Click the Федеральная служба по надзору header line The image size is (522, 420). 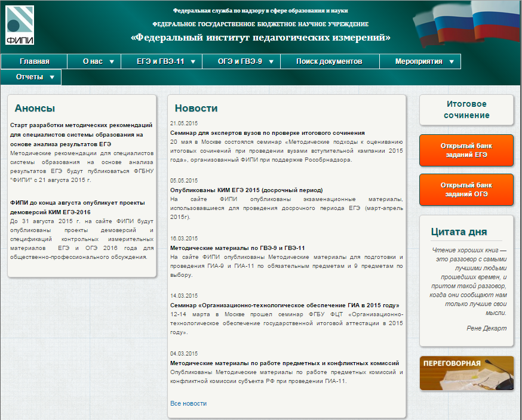[x=260, y=11]
